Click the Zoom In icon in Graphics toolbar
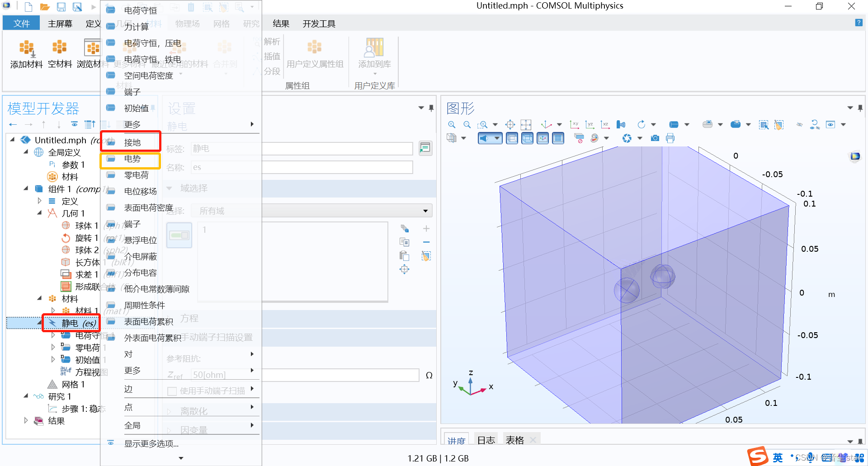Image resolution: width=868 pixels, height=466 pixels. pos(451,125)
